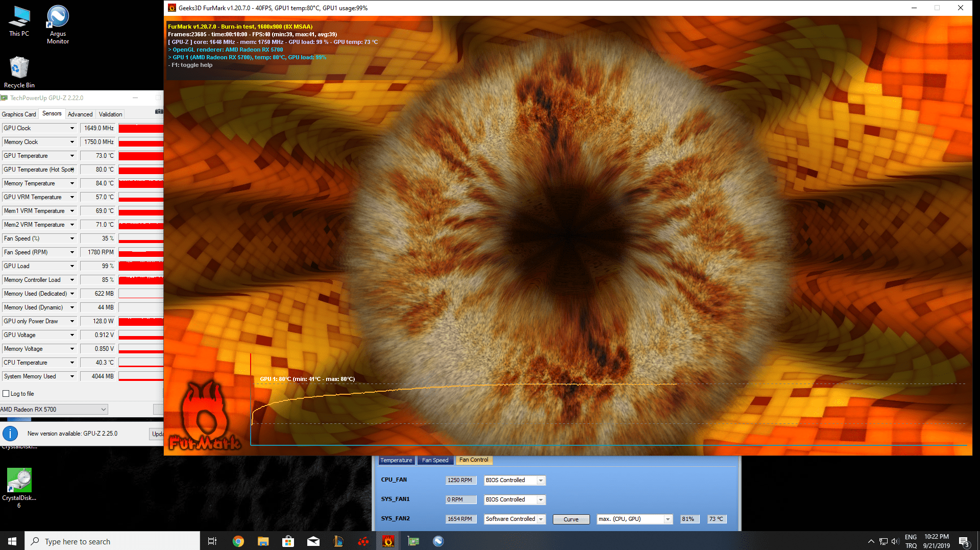Viewport: 980px width, 550px height.
Task: Open File Explorer from the taskbar
Action: click(x=263, y=541)
